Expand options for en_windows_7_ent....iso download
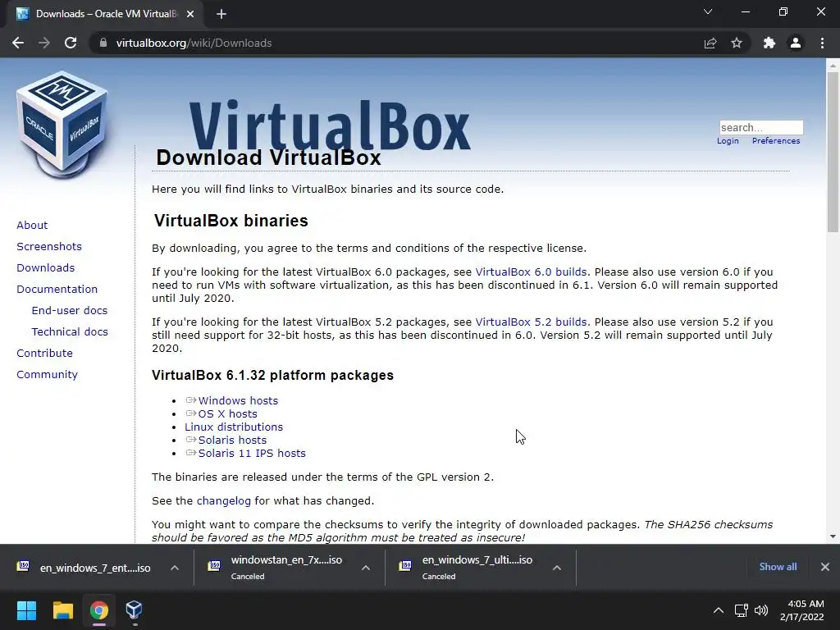Image resolution: width=840 pixels, height=630 pixels. tap(175, 568)
